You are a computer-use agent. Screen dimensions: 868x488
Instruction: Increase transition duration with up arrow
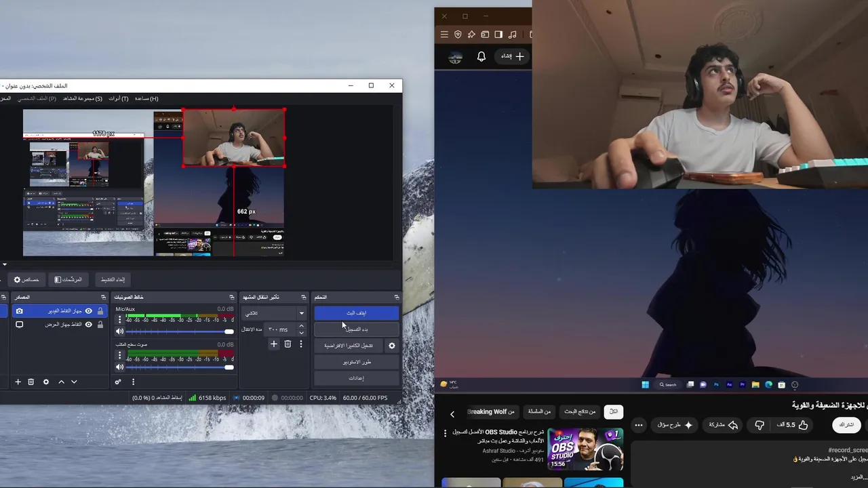[301, 326]
